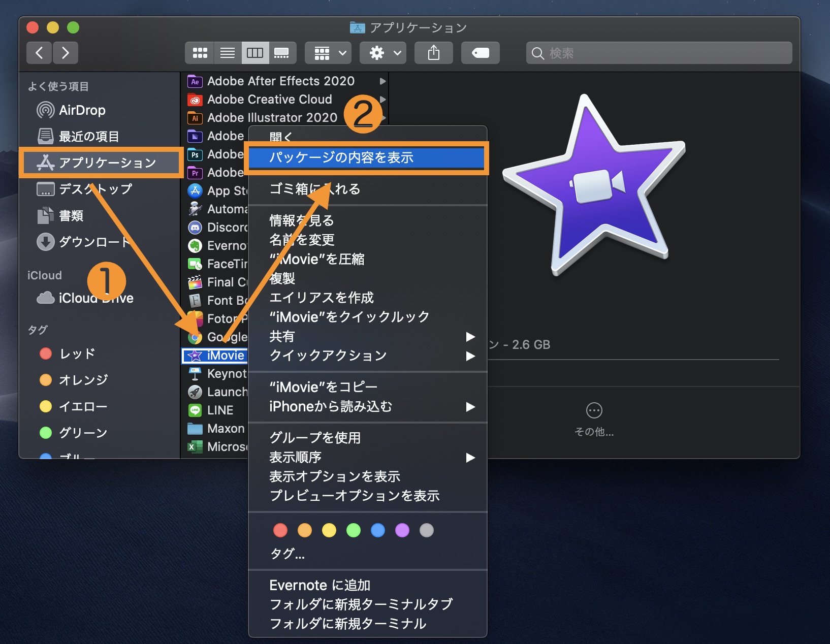The height and width of the screenshot is (644, 830).
Task: Choose フォルダに新規ターミナル menu item
Action: point(368,624)
